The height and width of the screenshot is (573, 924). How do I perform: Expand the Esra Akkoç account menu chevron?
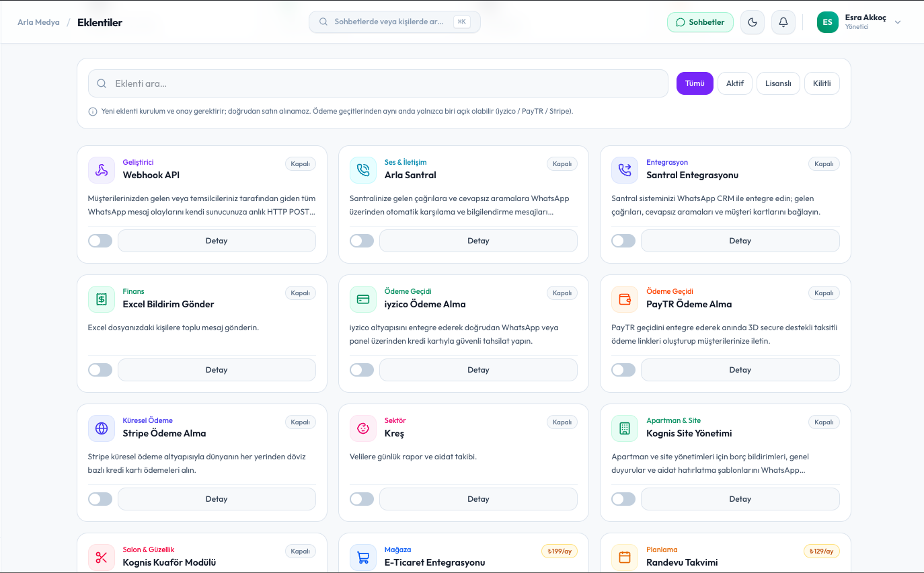898,22
